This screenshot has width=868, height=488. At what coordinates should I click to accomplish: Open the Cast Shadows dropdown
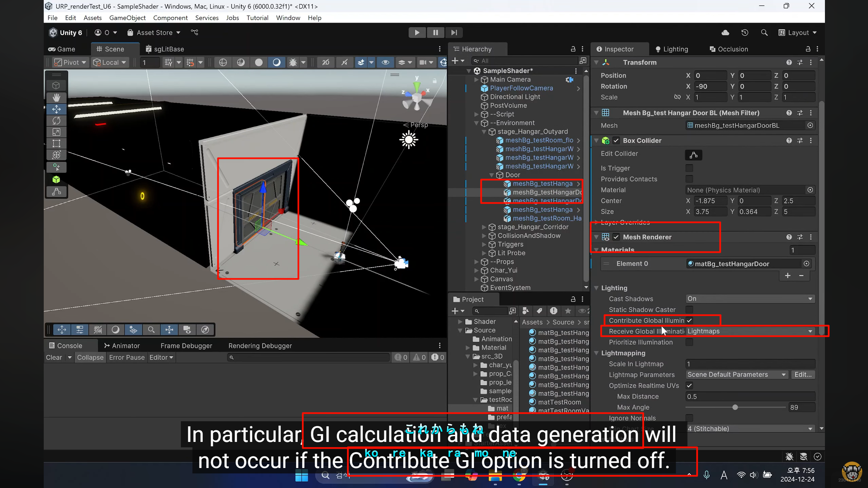pos(750,299)
